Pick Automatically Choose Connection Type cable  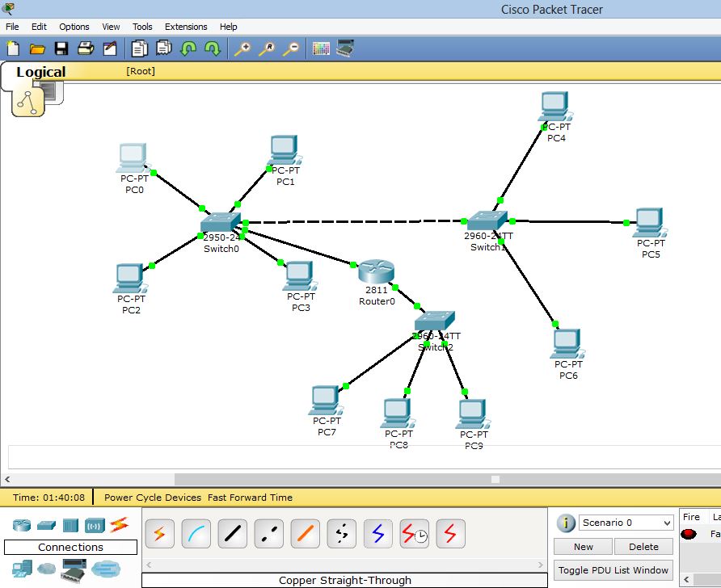[159, 534]
